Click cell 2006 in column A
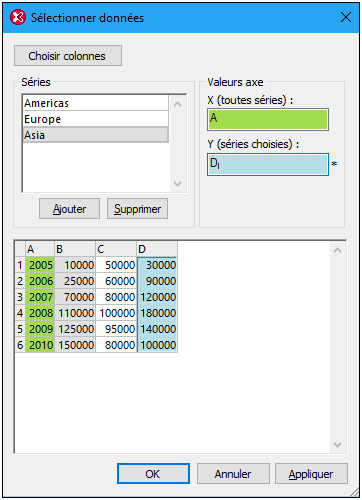Viewport: 362px width, 500px height. (40, 281)
